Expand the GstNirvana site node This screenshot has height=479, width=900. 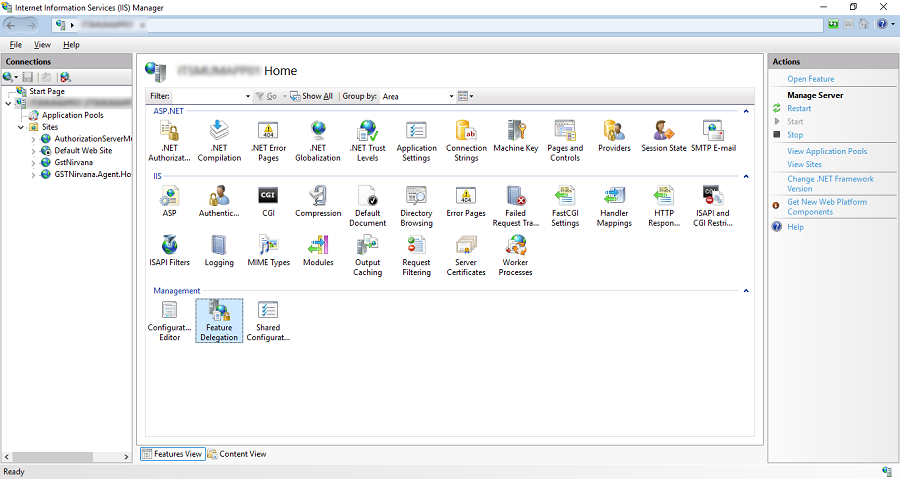click(x=33, y=163)
